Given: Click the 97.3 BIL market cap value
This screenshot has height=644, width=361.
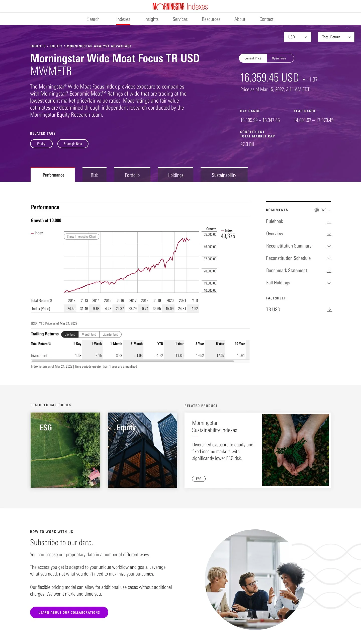Looking at the screenshot, I should 247,144.
